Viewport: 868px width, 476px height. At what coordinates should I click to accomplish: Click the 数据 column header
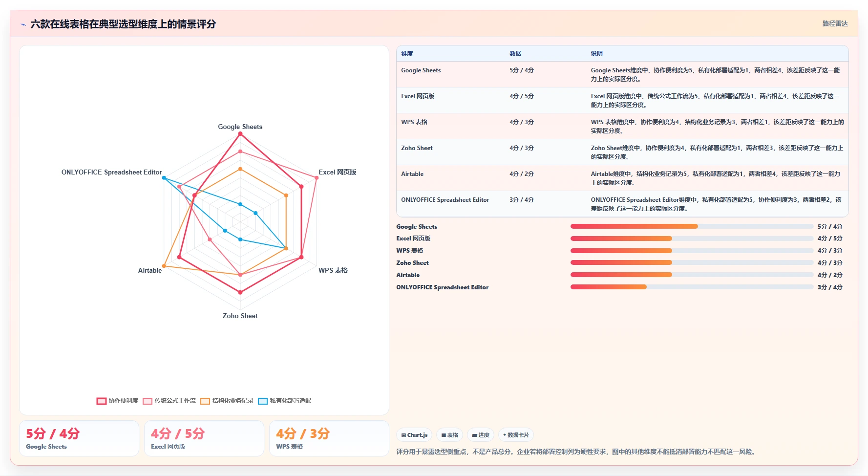[x=515, y=54]
